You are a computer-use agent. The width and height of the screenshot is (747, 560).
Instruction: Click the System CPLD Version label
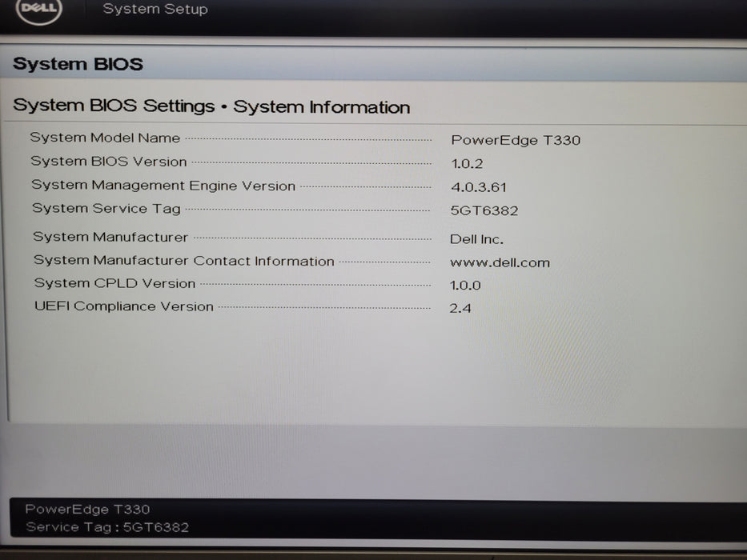tap(114, 283)
